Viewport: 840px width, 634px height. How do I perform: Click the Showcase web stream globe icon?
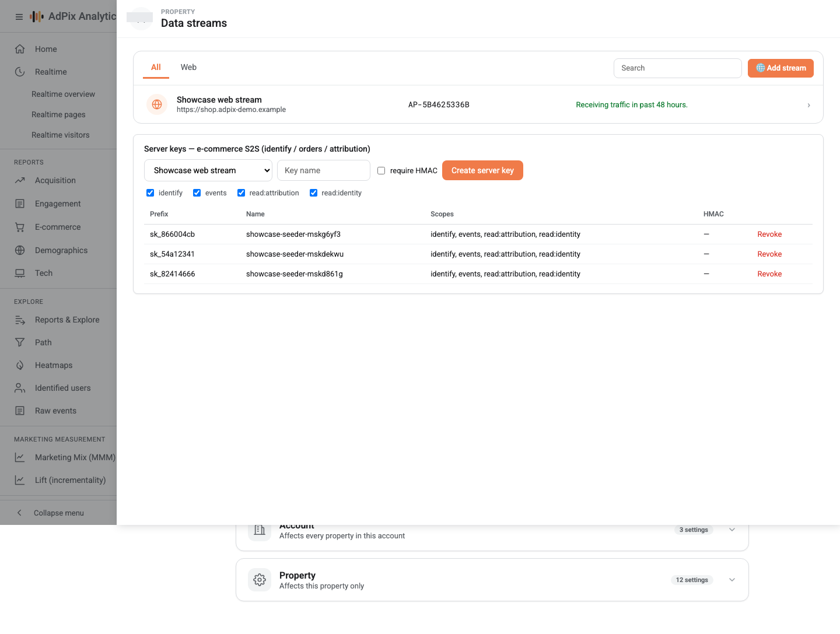(x=157, y=104)
